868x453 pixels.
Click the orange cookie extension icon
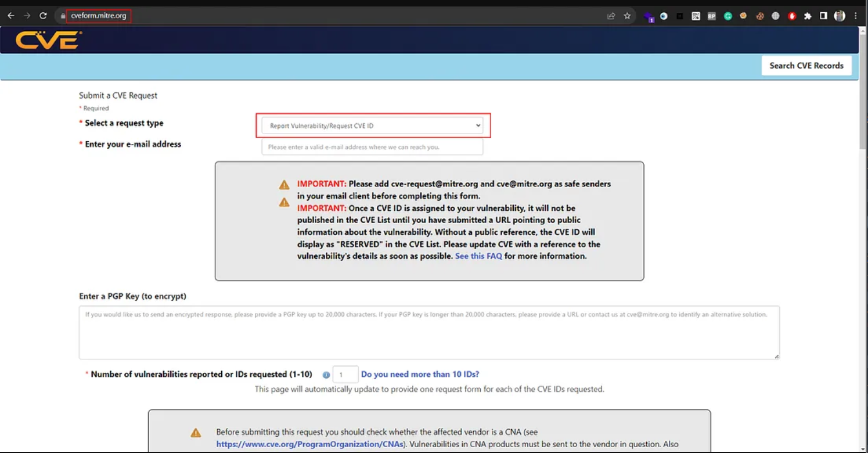coord(743,16)
